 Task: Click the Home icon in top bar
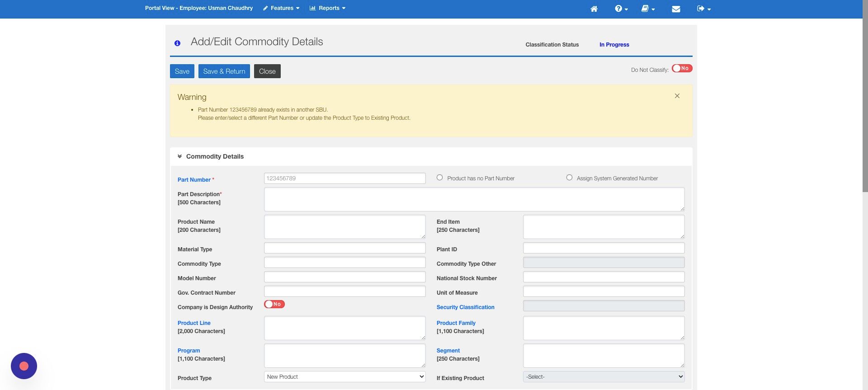594,9
